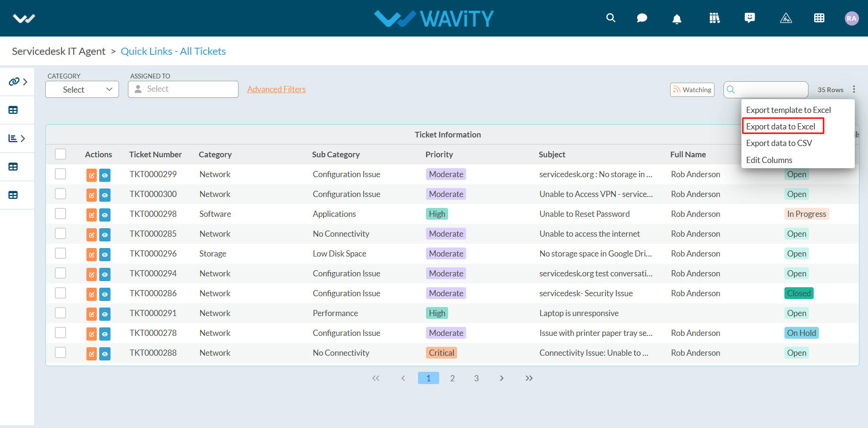Open Advanced Filters link
Viewport: 868px width, 428px height.
276,89
